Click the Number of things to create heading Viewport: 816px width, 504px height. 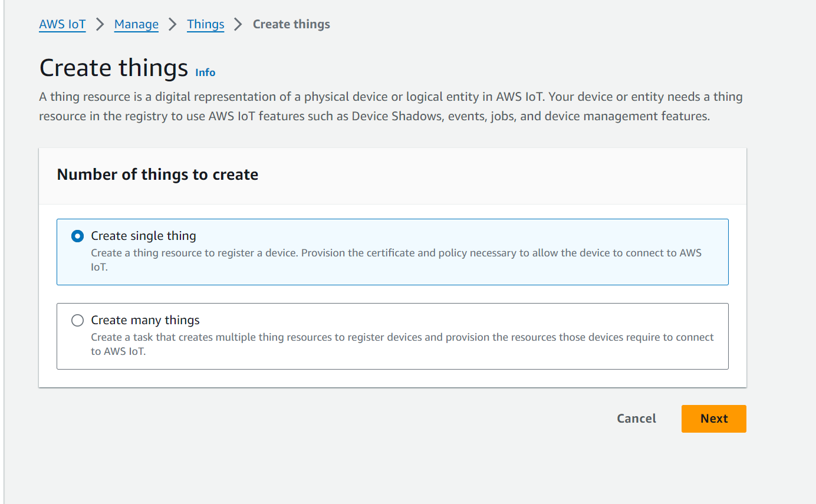click(157, 174)
